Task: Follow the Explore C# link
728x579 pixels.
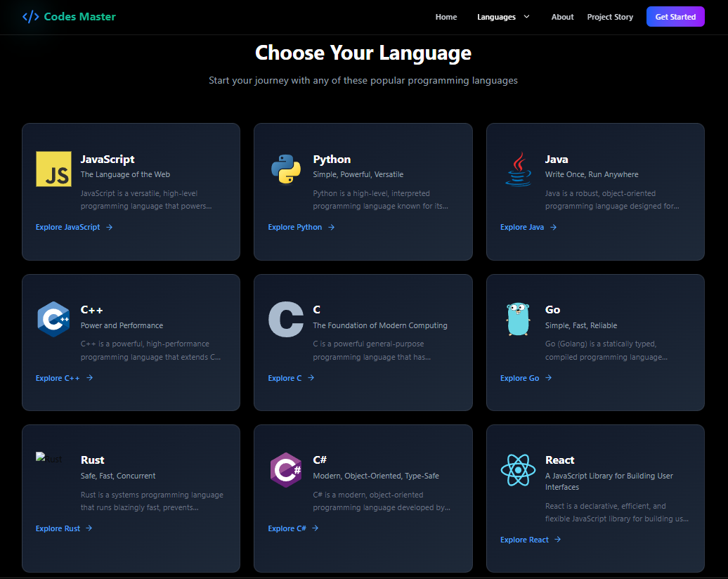Action: [x=287, y=528]
